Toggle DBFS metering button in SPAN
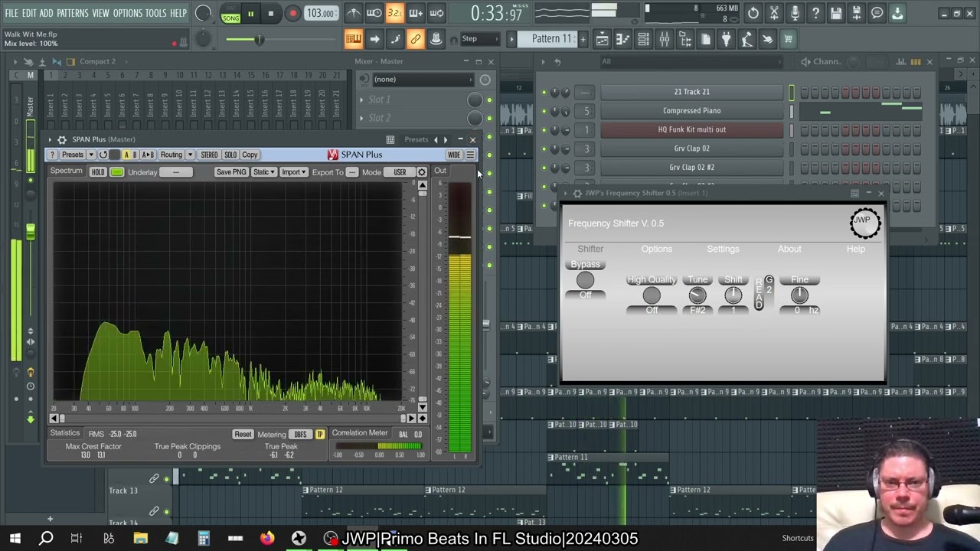Screen dimensions: 980x551 click(300, 435)
